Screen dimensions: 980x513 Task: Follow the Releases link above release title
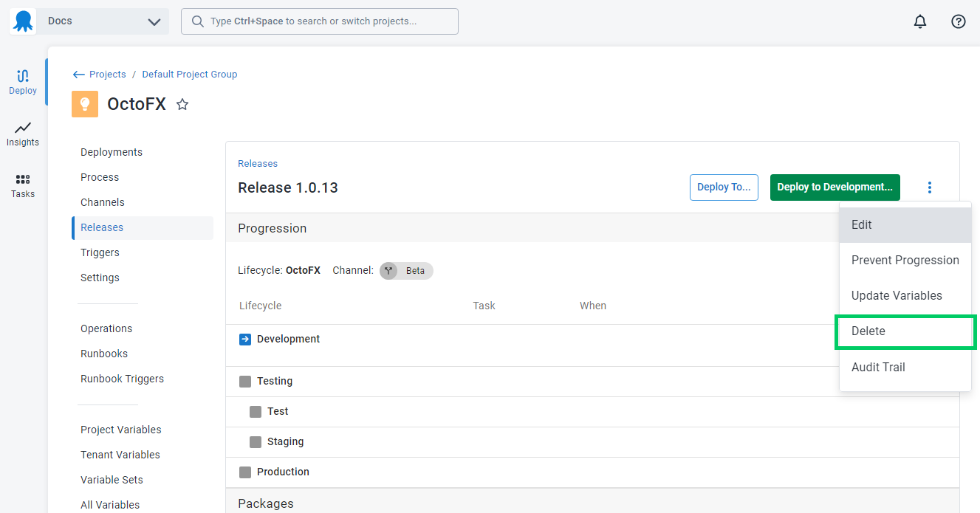pyautogui.click(x=258, y=164)
